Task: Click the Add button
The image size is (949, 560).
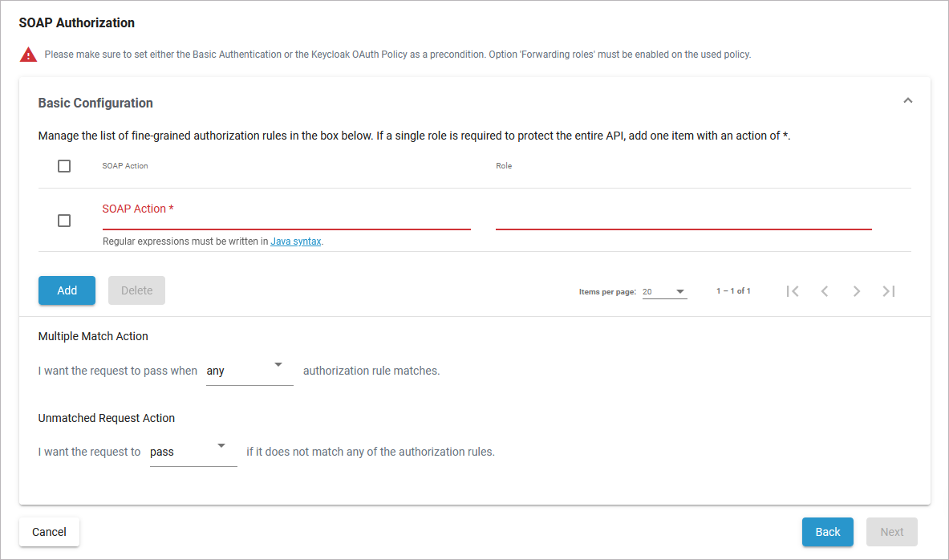Action: coord(67,290)
